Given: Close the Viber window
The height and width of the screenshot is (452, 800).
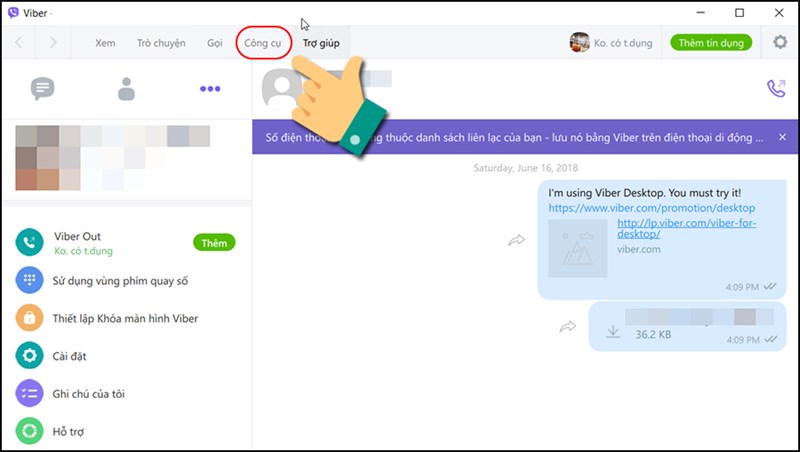Looking at the screenshot, I should 779,13.
